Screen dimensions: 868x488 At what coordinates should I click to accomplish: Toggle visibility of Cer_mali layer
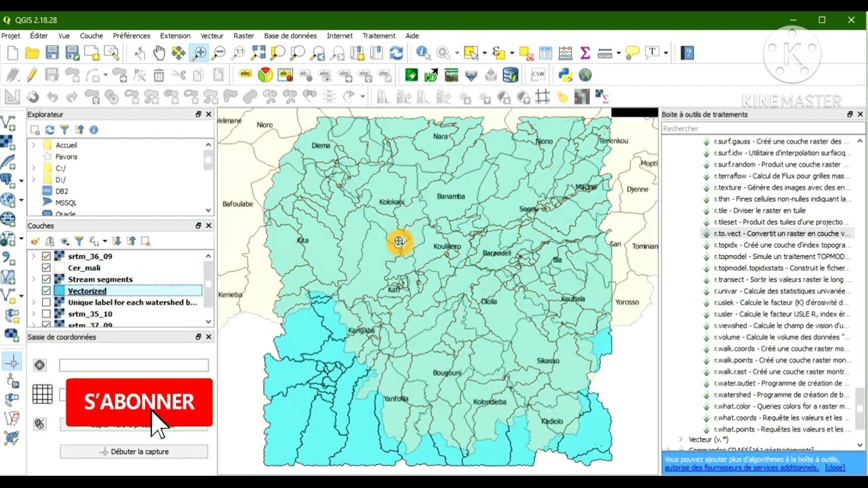(x=46, y=268)
